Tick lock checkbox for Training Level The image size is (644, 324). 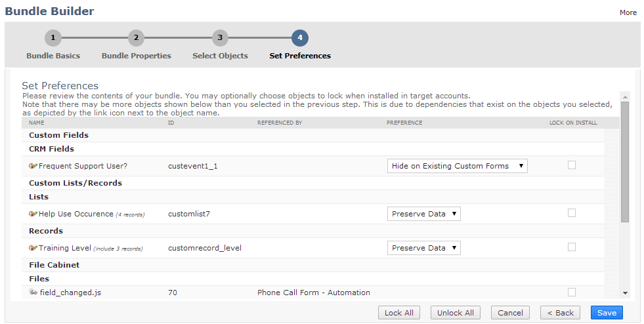[572, 247]
